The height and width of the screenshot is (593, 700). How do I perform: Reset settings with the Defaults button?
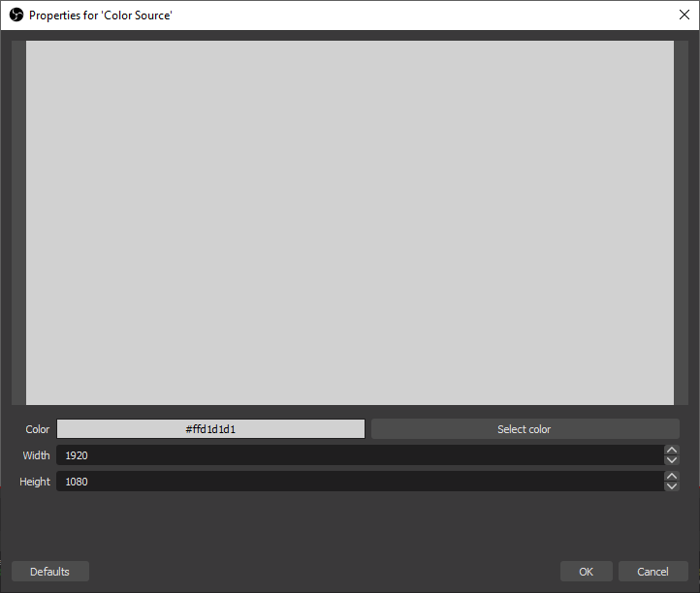point(50,571)
